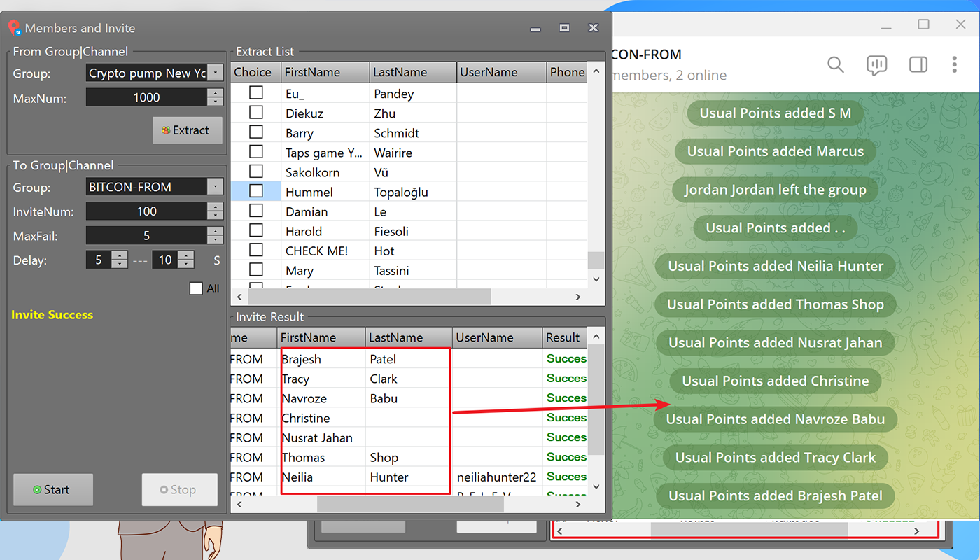Increase the MaxNum stepper value
Viewport: 980px width, 560px height.
[216, 93]
